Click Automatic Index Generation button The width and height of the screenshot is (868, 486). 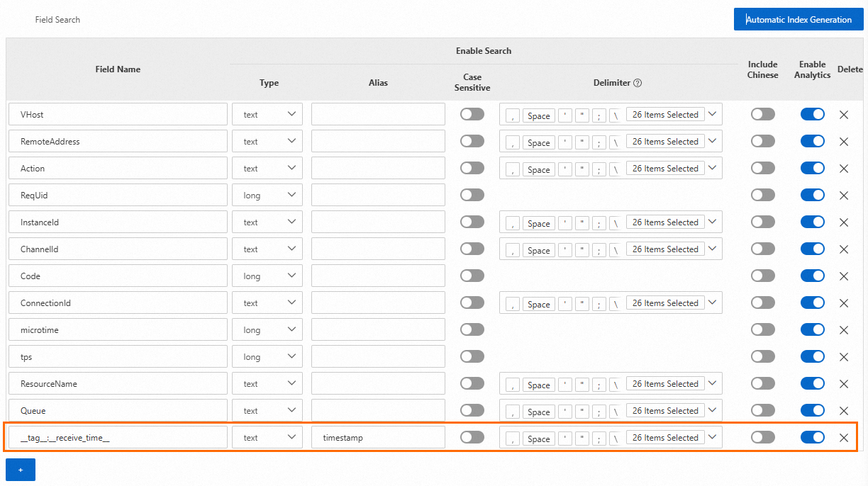(x=799, y=20)
